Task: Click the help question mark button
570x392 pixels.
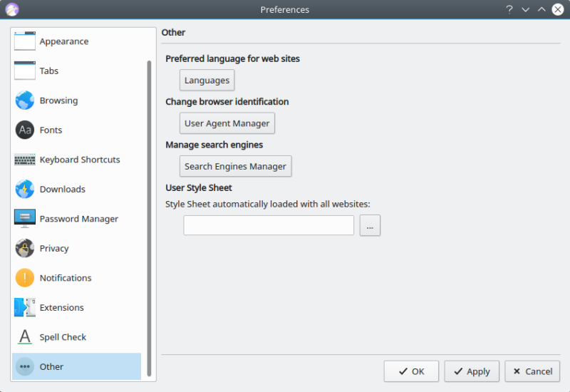Action: point(509,9)
